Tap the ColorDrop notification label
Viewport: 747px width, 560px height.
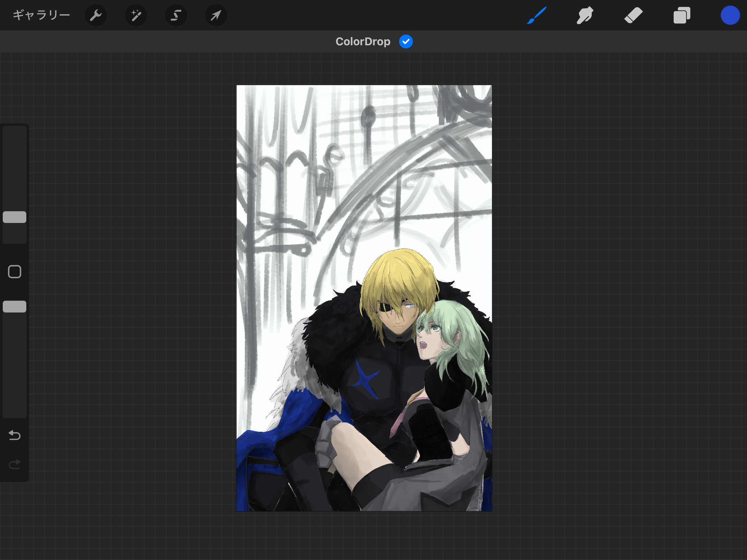(363, 41)
